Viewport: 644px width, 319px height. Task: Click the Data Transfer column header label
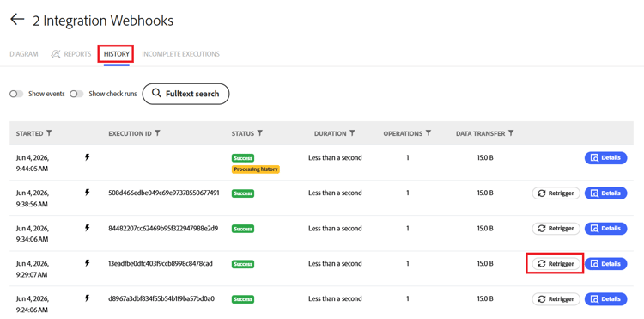[x=481, y=133]
